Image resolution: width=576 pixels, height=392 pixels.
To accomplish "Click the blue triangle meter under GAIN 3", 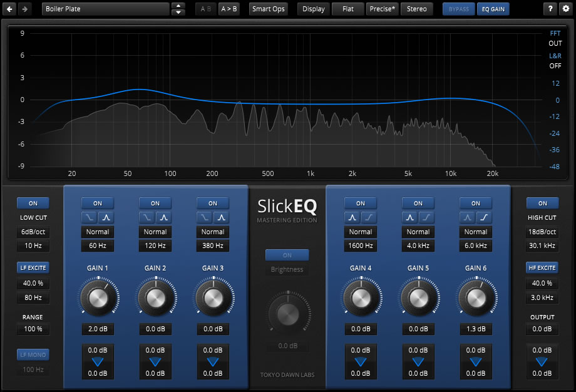I will pos(213,362).
